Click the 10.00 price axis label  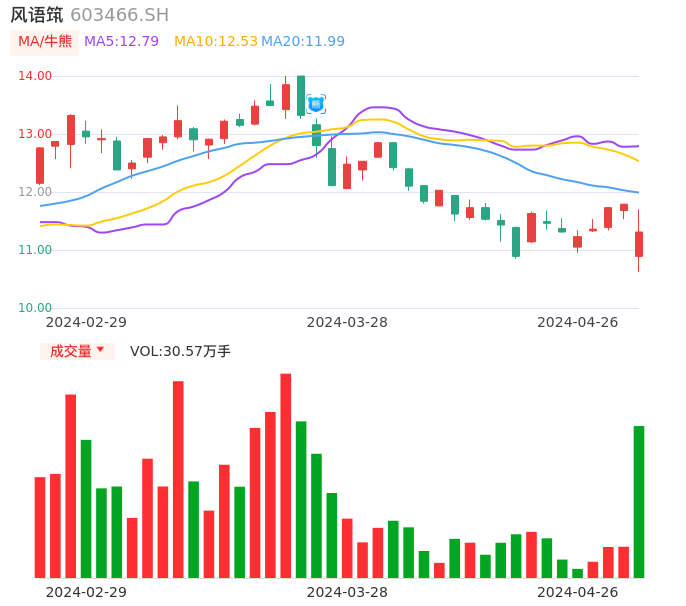[36, 308]
